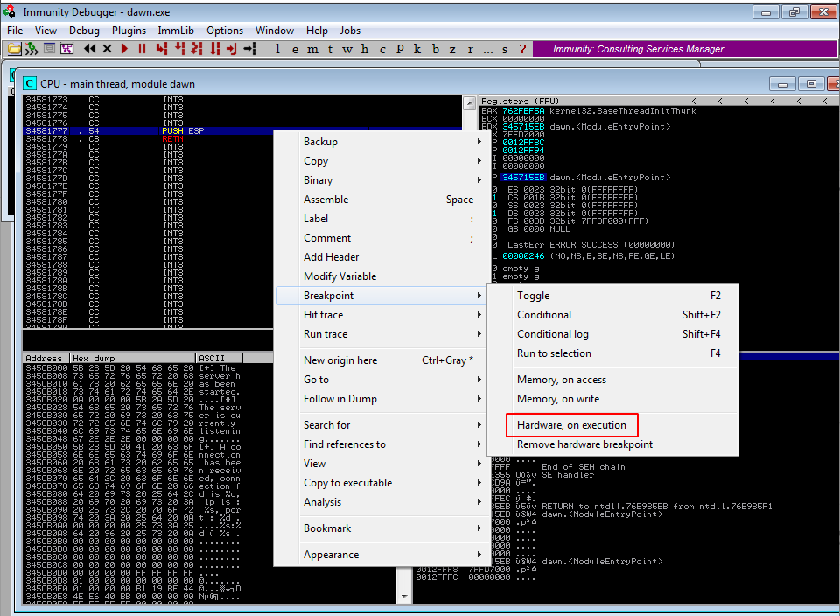Expand the Follow in Dump submenu
The width and height of the screenshot is (840, 616).
coord(381,399)
